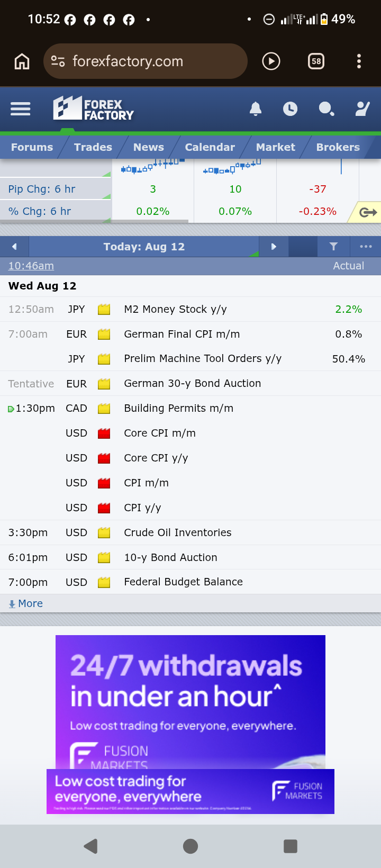Open the browser tab switcher showing 58
This screenshot has width=381, height=868.
(316, 61)
